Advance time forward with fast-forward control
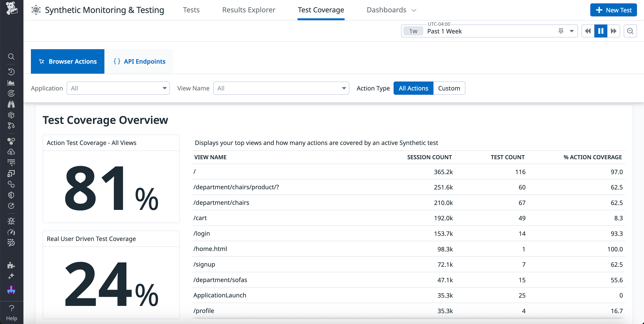 (613, 31)
